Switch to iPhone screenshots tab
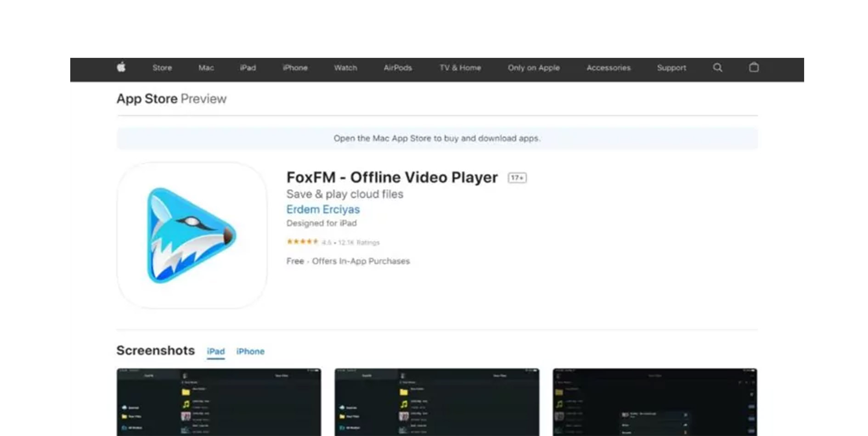 coord(250,352)
